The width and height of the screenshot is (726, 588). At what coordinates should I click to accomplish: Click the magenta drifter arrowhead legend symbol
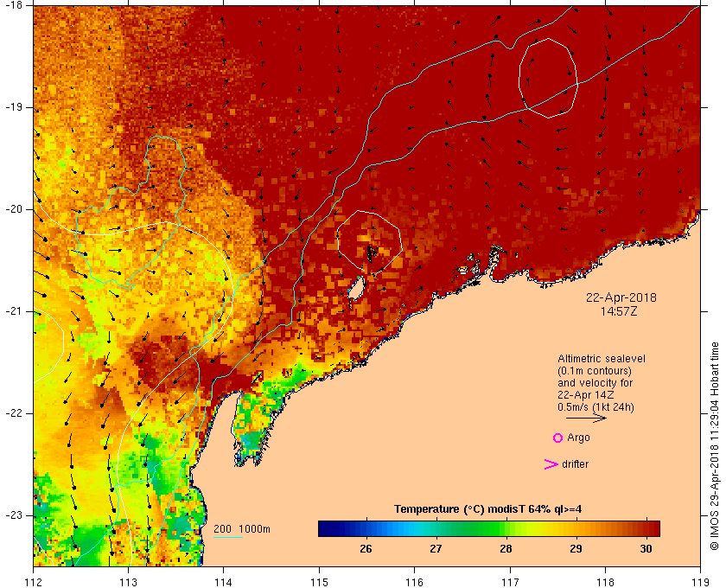tap(551, 464)
